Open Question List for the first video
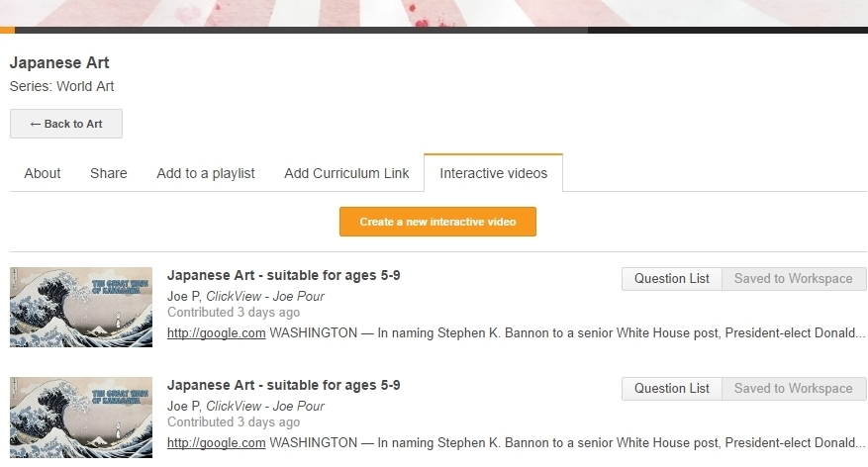 click(x=672, y=279)
